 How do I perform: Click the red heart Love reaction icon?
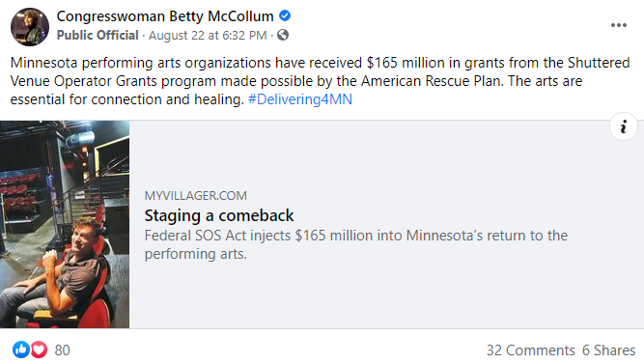[x=39, y=350]
